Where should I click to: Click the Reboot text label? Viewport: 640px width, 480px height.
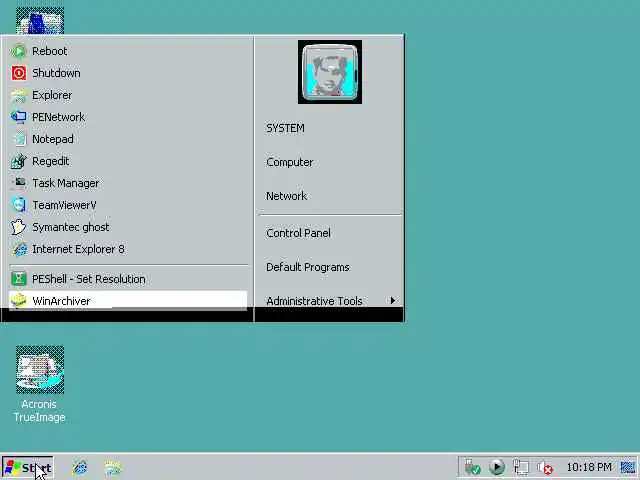coord(49,51)
